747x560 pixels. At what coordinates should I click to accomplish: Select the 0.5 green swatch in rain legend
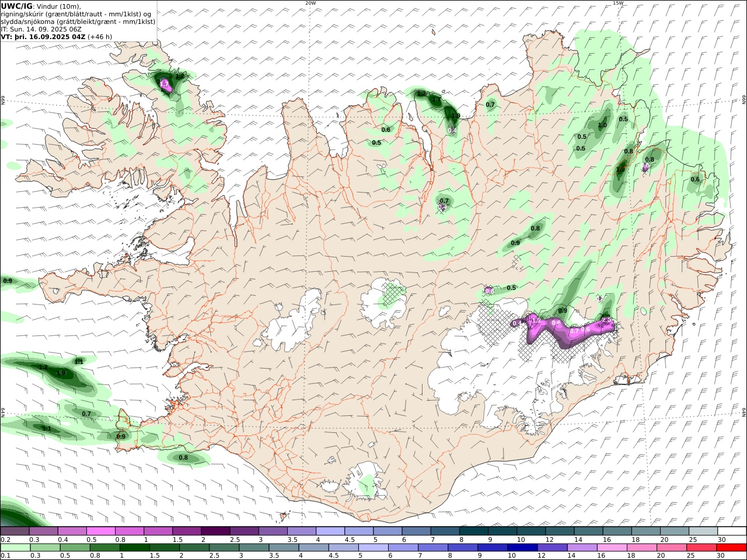click(75, 548)
